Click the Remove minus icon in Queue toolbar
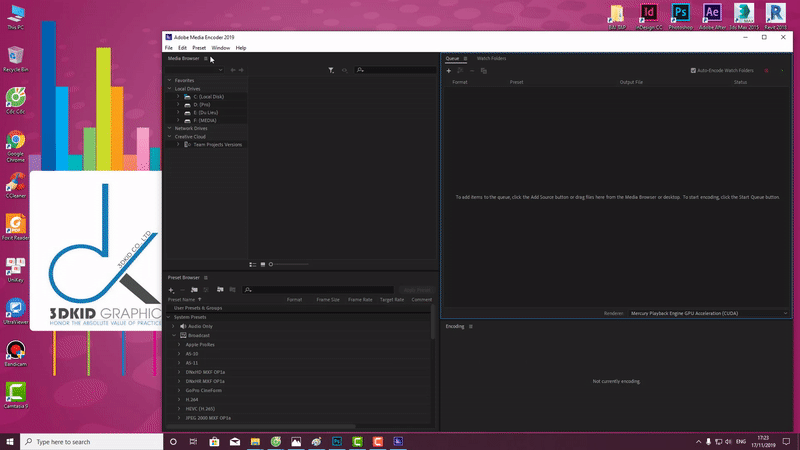The width and height of the screenshot is (800, 450). pos(472,71)
